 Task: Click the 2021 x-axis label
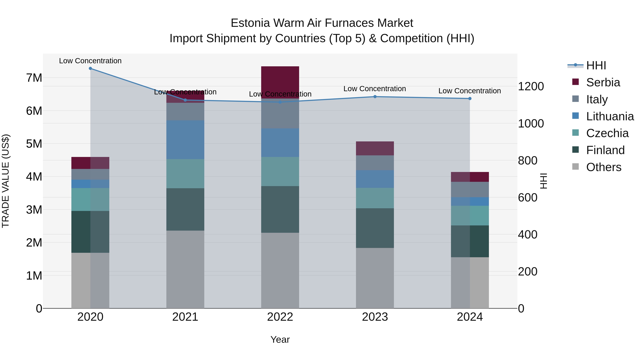[185, 317]
